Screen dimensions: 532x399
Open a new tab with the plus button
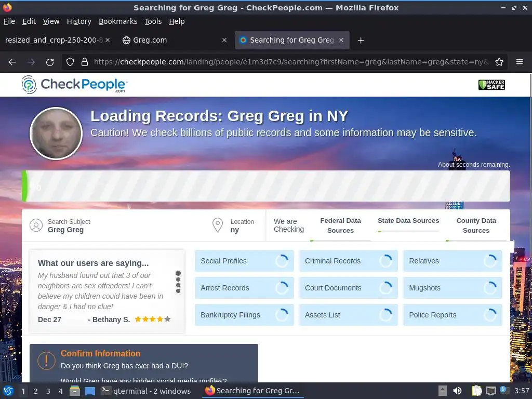pos(361,41)
